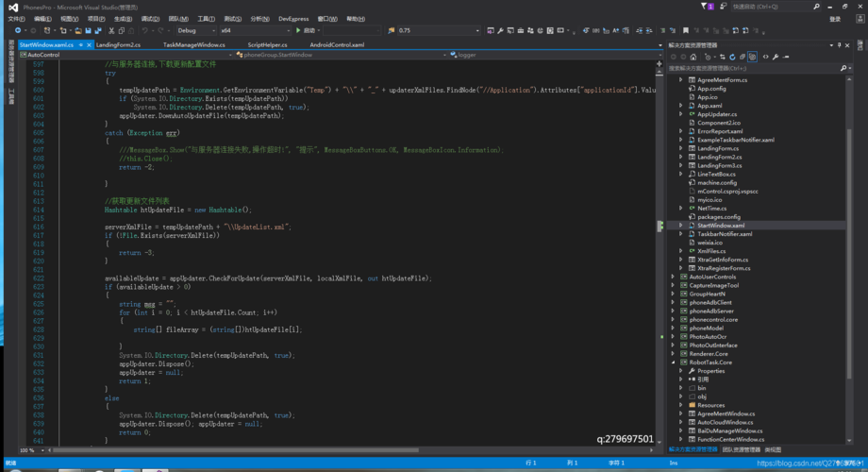
Task: Click the Properties wrench in Solution Explorer toolbar
Action: (776, 57)
